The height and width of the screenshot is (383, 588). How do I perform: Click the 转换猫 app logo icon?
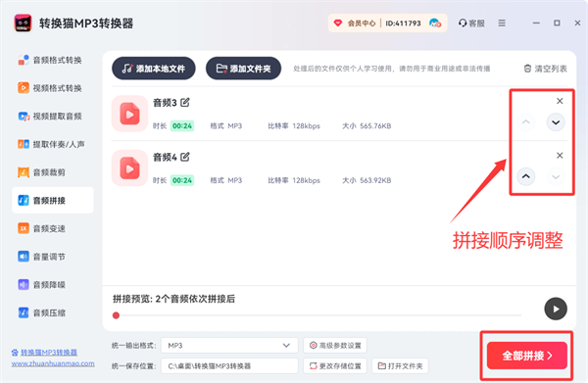[x=23, y=24]
